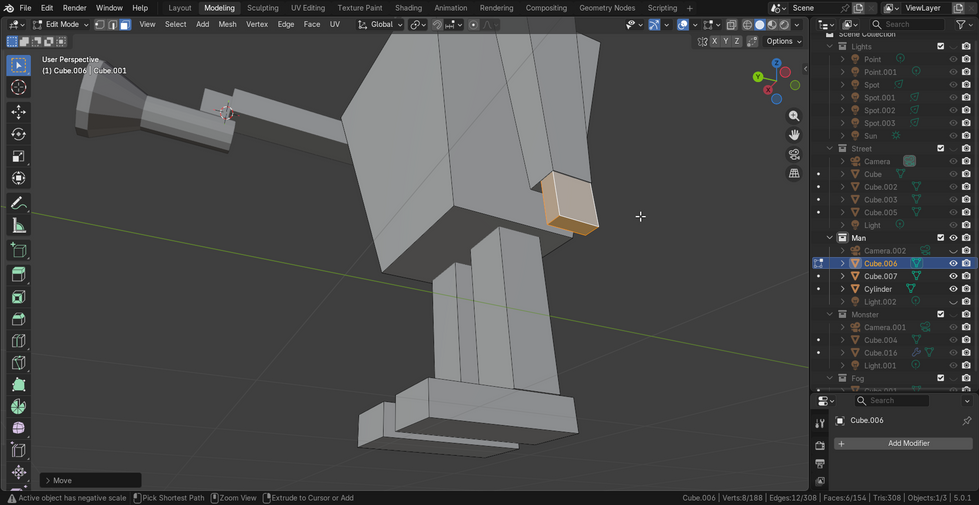979x505 pixels.
Task: Click the add workspace plus button
Action: click(x=689, y=8)
